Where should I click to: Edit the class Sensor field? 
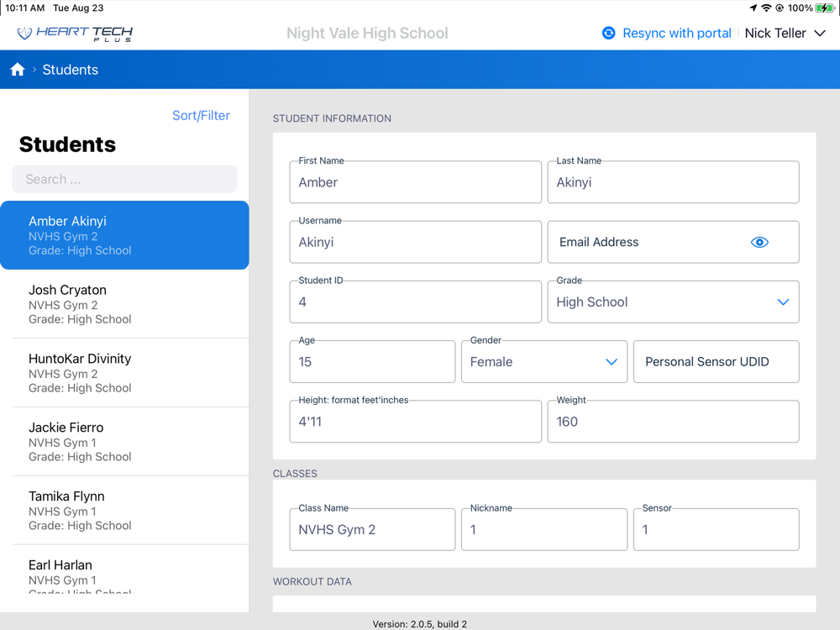tap(716, 530)
